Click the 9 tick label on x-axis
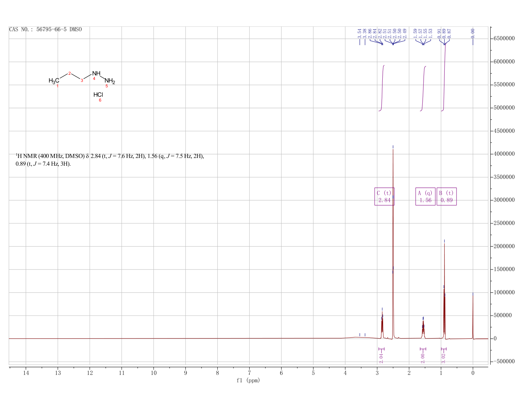The width and height of the screenshot is (532, 411). 186,373
